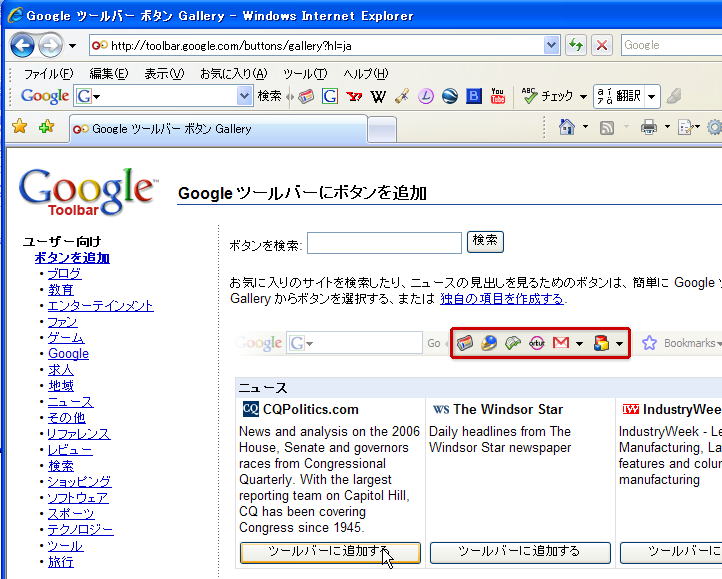The image size is (722, 579).
Task: Expand the Google Toolbar search box history
Action: (245, 96)
